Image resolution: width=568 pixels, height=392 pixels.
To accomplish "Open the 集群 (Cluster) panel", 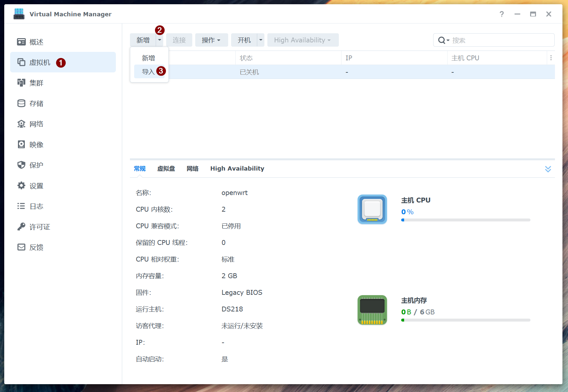I will click(x=36, y=83).
